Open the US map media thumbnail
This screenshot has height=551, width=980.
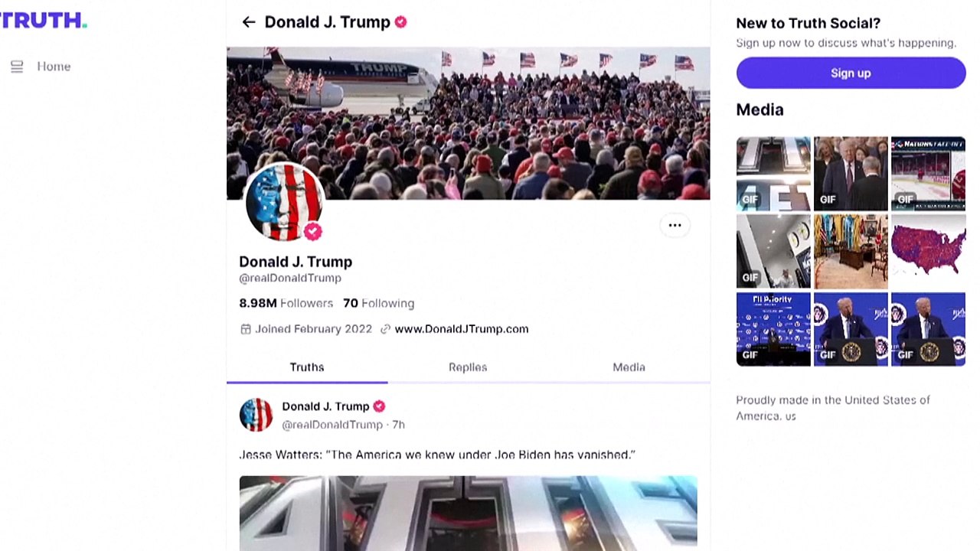(x=928, y=251)
